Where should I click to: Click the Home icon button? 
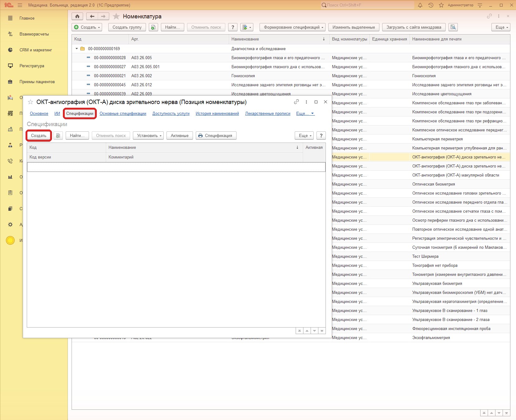pyautogui.click(x=77, y=16)
